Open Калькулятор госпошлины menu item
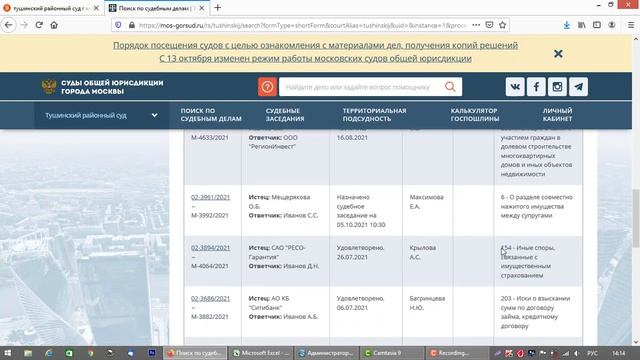Image resolution: width=640 pixels, height=360 pixels. [x=475, y=115]
